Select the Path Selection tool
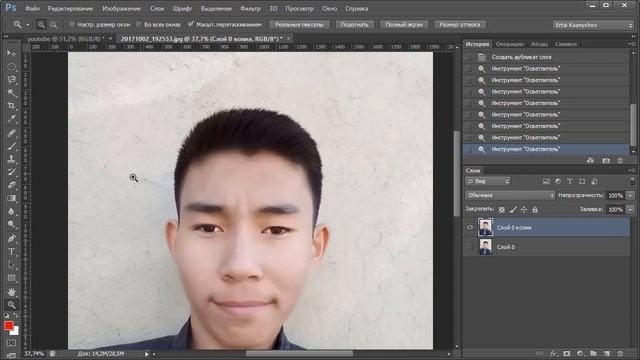 [x=11, y=265]
